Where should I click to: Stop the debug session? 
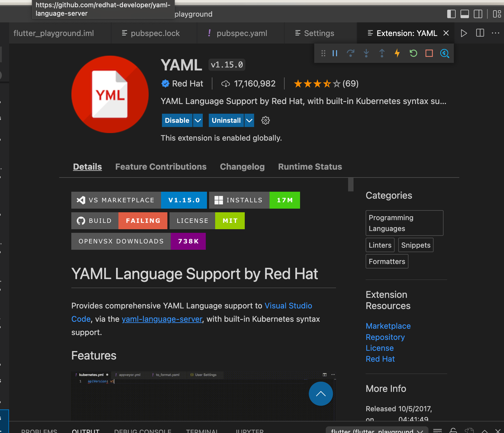429,54
